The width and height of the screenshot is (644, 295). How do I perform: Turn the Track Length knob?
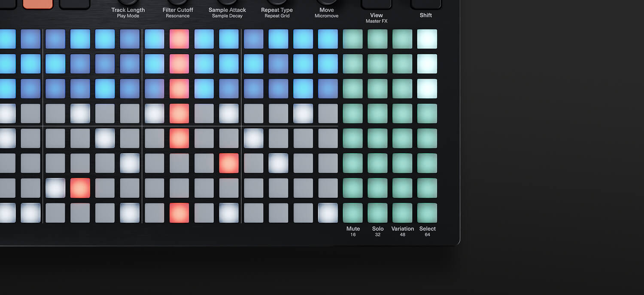tap(128, 2)
